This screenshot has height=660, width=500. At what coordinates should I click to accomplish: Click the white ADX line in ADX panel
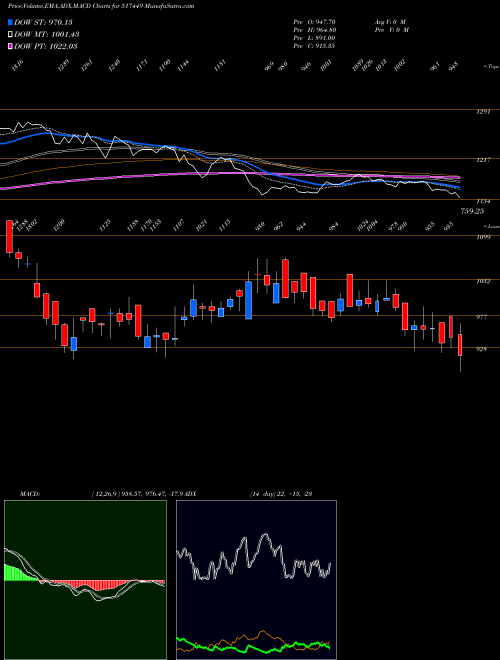point(254,556)
